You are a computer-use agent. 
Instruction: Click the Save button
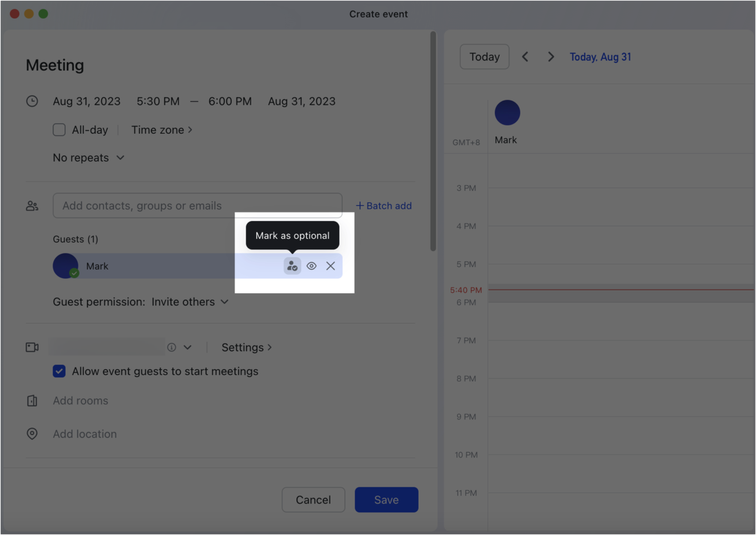point(386,500)
